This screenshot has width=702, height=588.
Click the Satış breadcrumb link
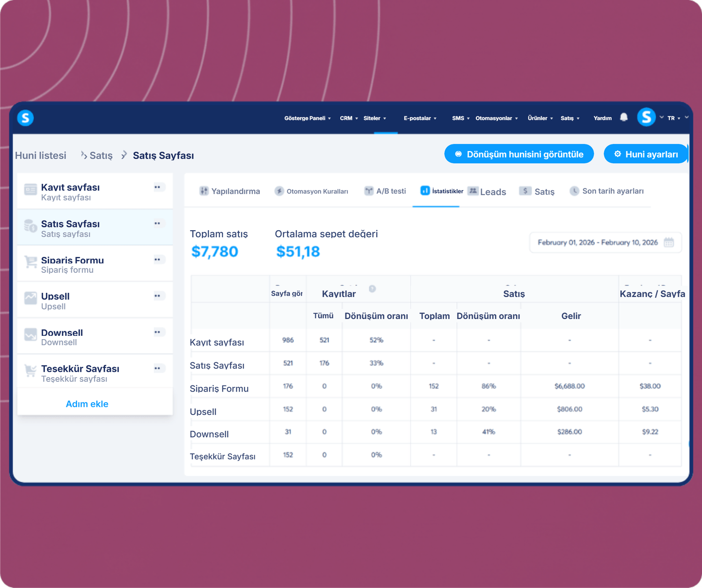pyautogui.click(x=101, y=155)
